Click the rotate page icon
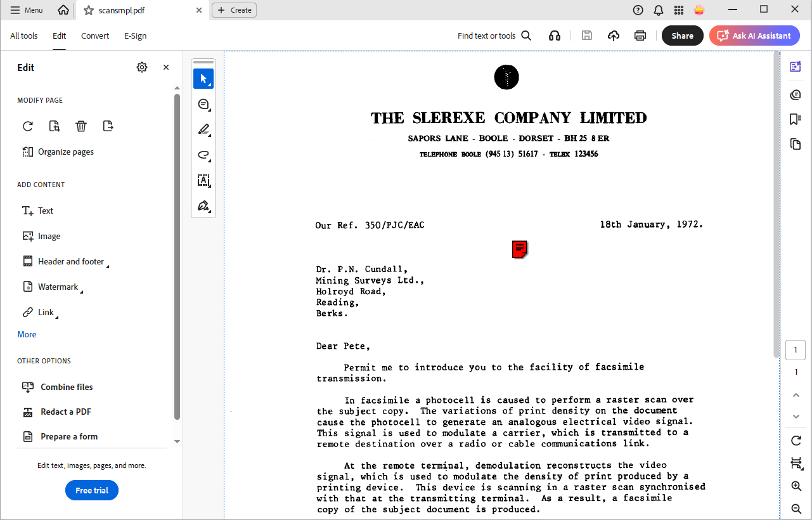 tap(28, 126)
